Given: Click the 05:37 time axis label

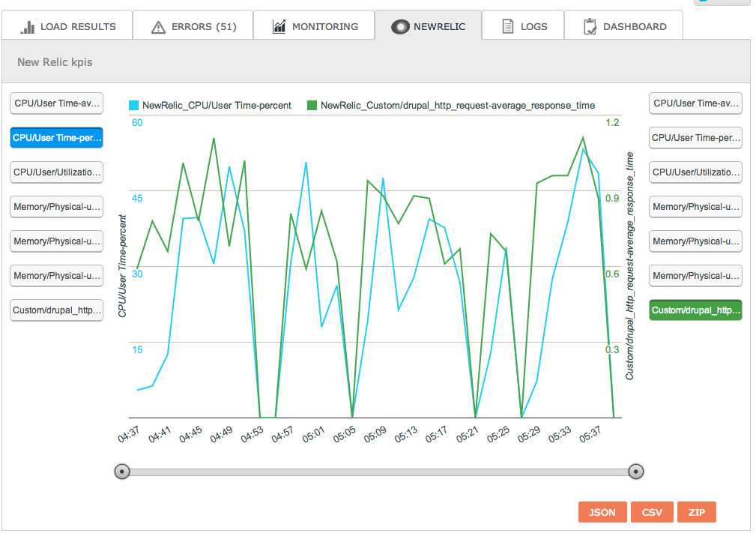Looking at the screenshot, I should pos(590,434).
